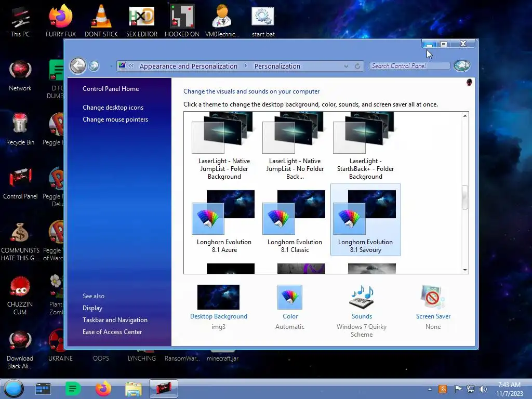
Task: Open the address bar history dropdown
Action: (346, 66)
